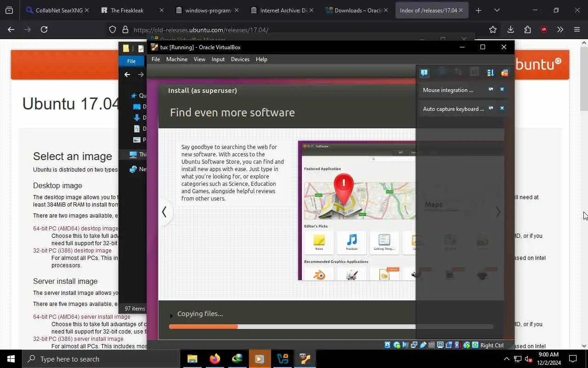Open Windows notification center
This screenshot has height=368, width=588.
(573, 359)
